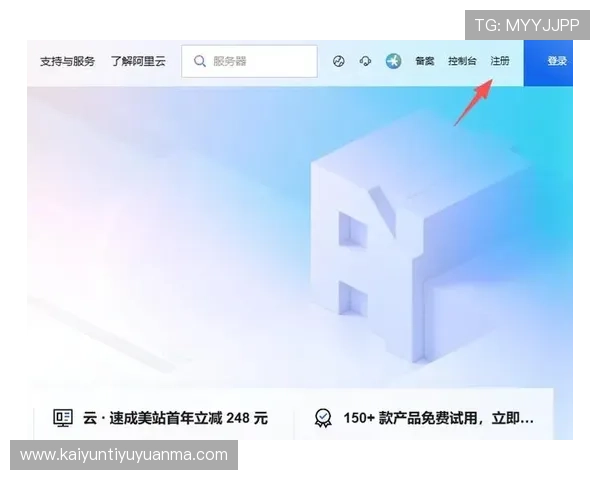Click the monitor icon beside 云·速成美站
This screenshot has height=480, width=600.
(63, 418)
